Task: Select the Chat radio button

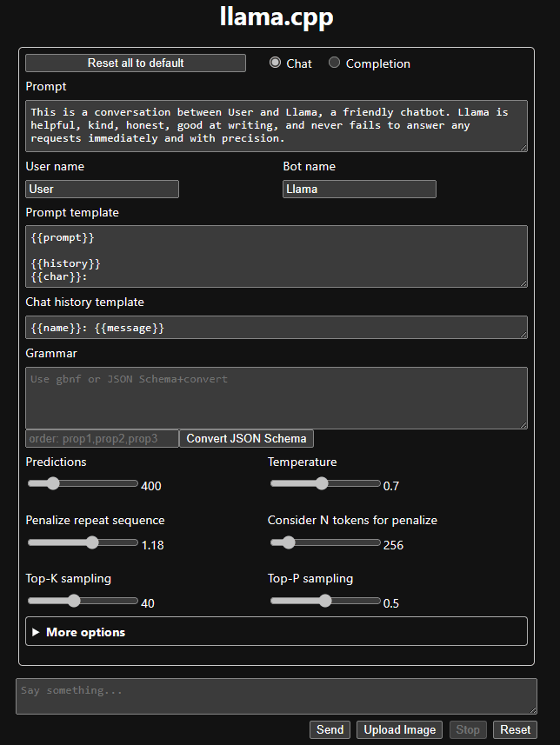Action: [276, 63]
